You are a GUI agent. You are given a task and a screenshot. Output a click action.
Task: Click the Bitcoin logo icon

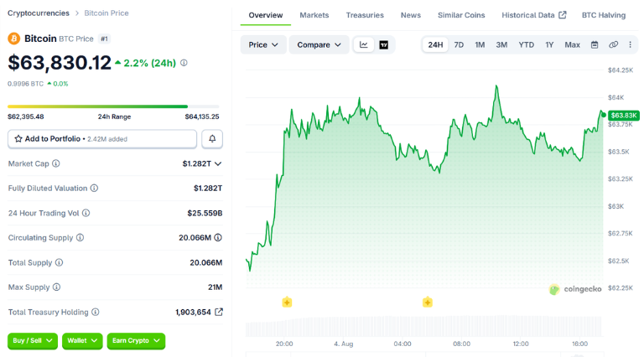(14, 39)
